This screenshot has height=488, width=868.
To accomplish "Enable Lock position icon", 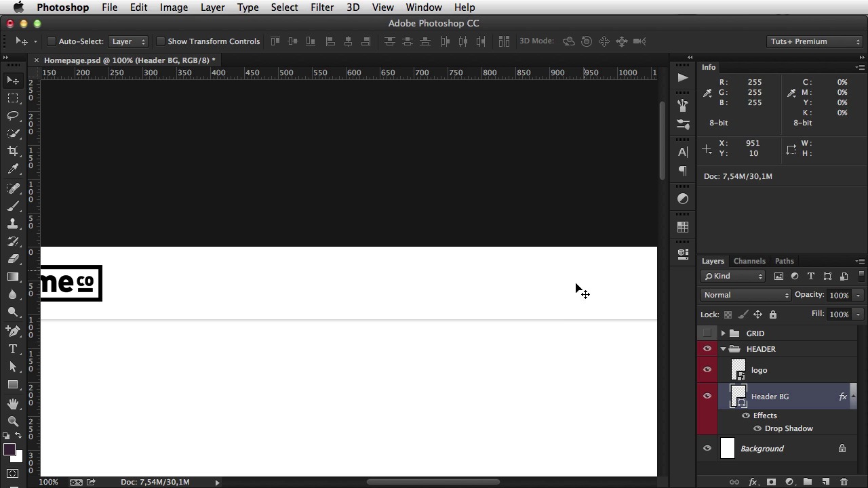I will point(758,314).
